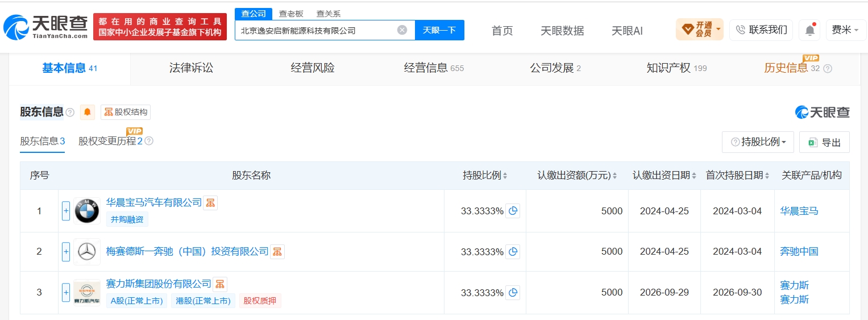
Task: Click the orange alert bell beside 股东信息
Action: click(x=87, y=112)
